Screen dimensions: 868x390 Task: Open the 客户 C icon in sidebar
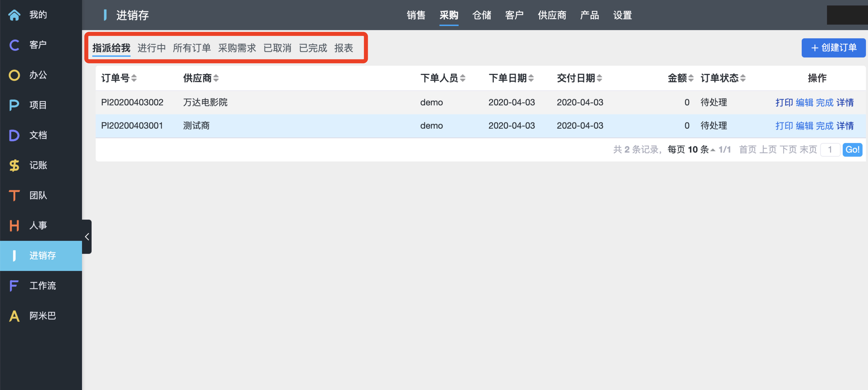click(14, 45)
